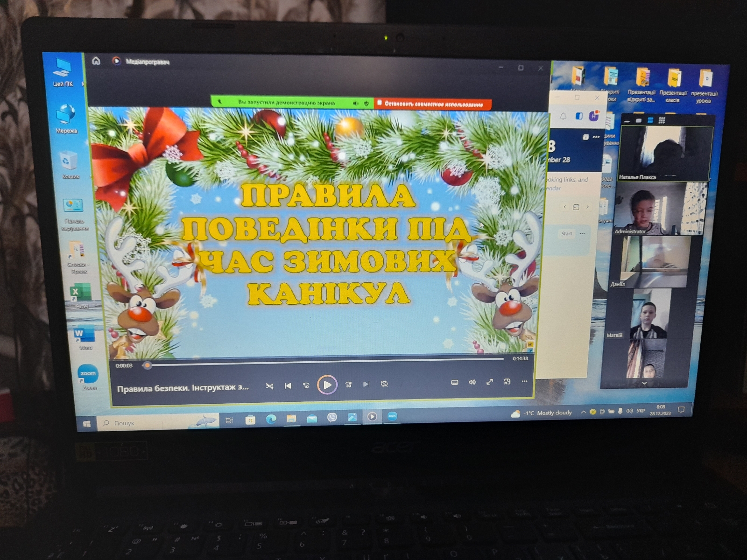The image size is (747, 560).
Task: Open the Цей ПК desktop icon
Action: tap(63, 72)
